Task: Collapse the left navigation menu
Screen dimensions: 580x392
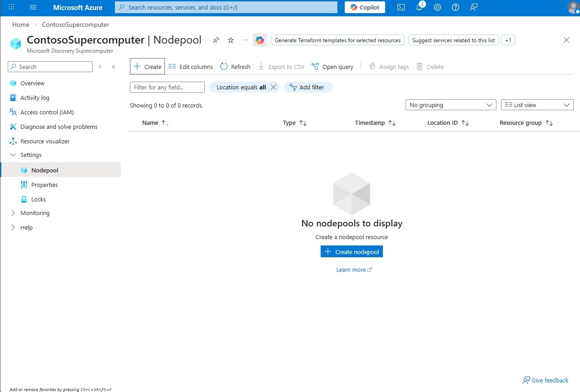Action: [x=114, y=67]
